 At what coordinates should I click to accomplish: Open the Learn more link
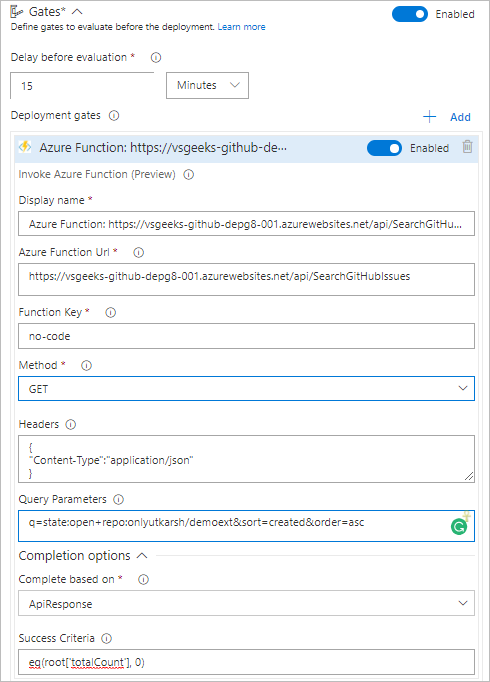[x=241, y=27]
